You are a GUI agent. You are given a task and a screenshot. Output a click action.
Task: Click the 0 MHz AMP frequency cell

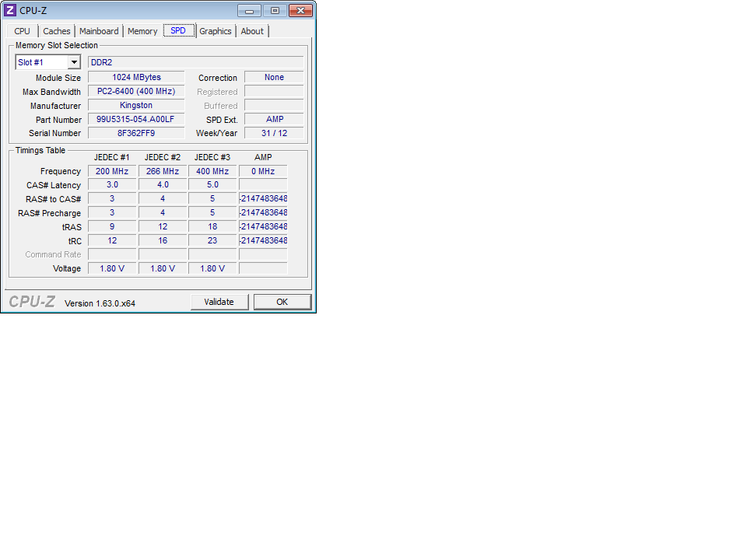click(263, 171)
